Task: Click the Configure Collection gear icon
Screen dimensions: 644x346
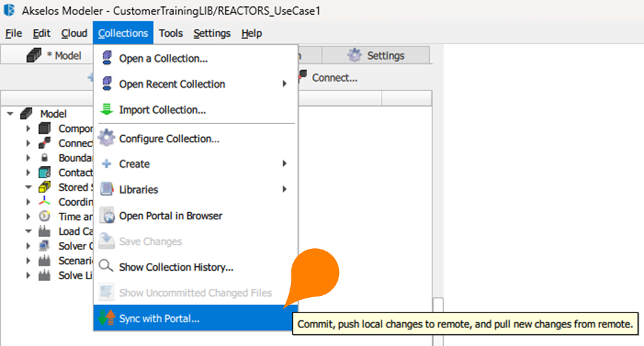Action: (107, 138)
